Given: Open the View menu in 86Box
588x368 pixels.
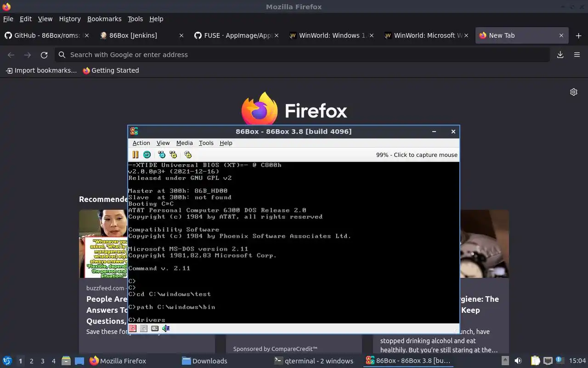Looking at the screenshot, I should (163, 143).
